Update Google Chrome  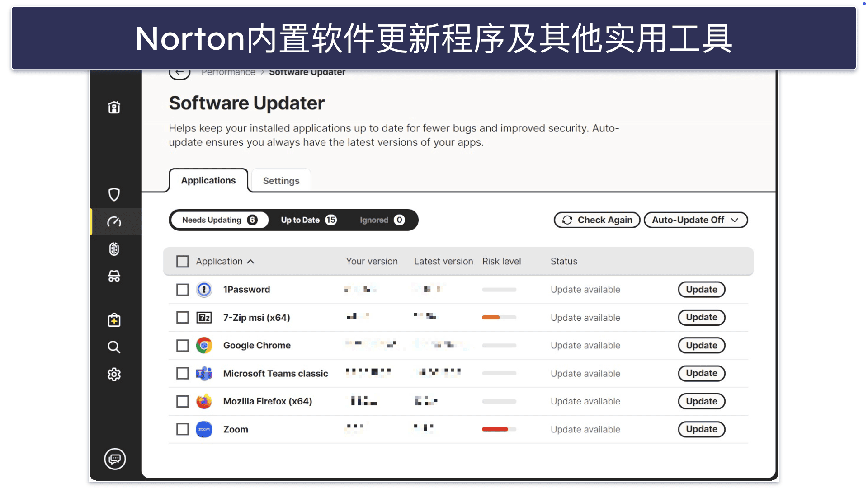[x=702, y=346]
